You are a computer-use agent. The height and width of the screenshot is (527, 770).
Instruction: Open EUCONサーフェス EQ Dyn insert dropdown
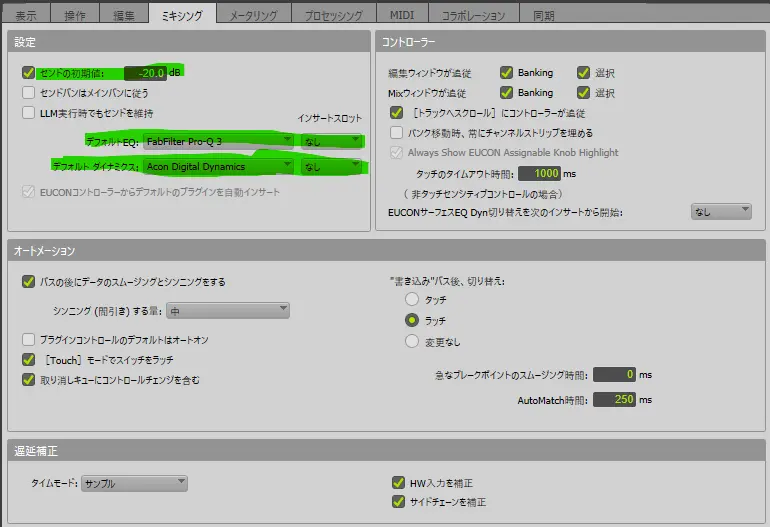coord(720,211)
